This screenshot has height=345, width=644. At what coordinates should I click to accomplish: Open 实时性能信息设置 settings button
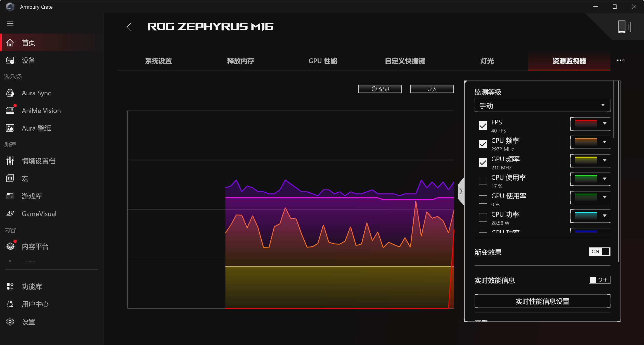coord(542,301)
